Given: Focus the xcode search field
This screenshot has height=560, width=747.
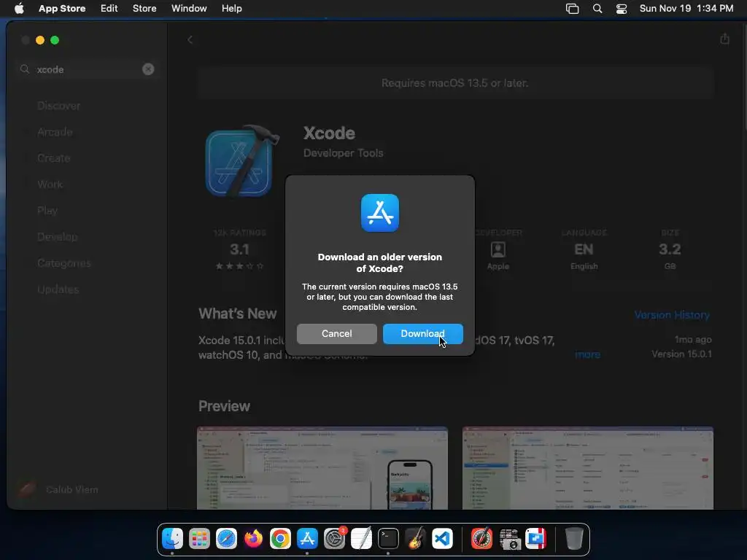Looking at the screenshot, I should 88,69.
